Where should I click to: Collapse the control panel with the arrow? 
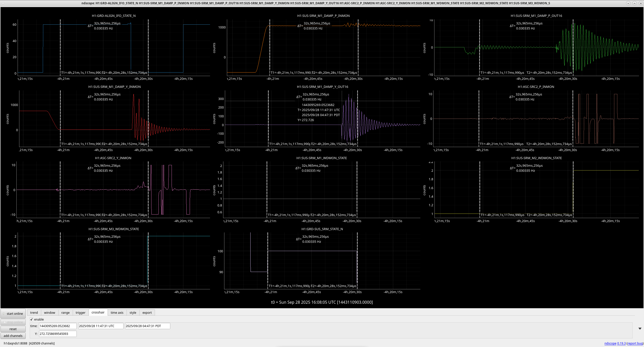click(640, 329)
